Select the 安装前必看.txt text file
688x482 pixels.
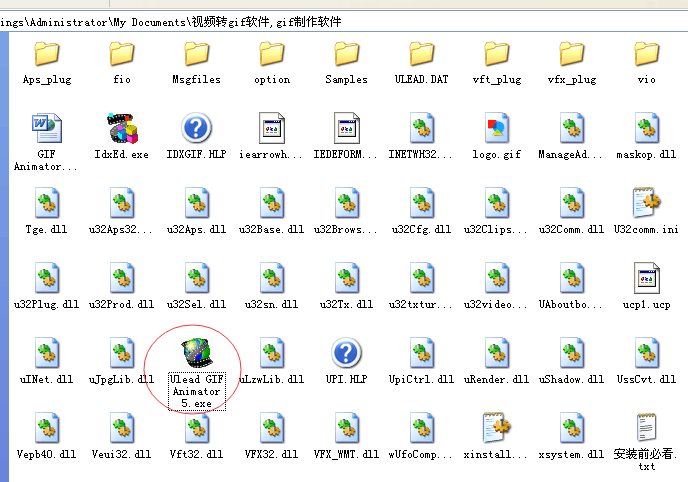[647, 428]
